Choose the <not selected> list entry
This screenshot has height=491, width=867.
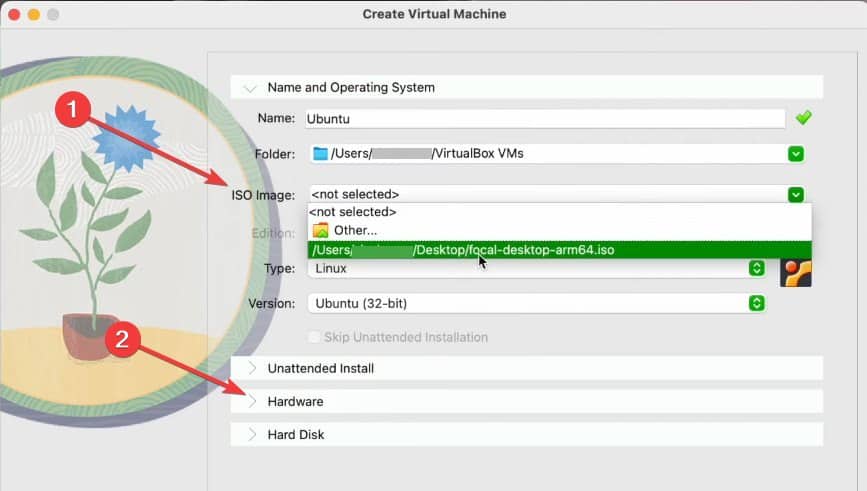(x=560, y=212)
